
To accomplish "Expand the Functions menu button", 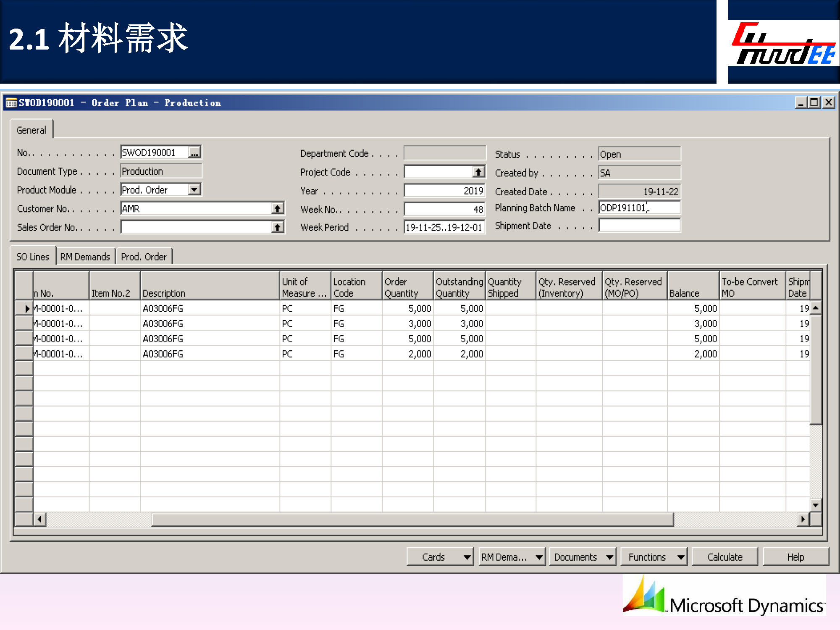I will [x=654, y=557].
